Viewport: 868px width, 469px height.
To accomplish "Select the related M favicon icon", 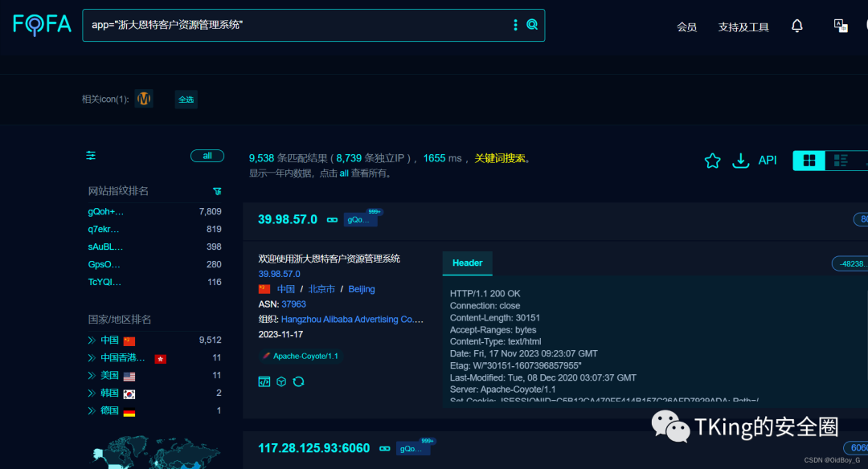I will (x=144, y=99).
